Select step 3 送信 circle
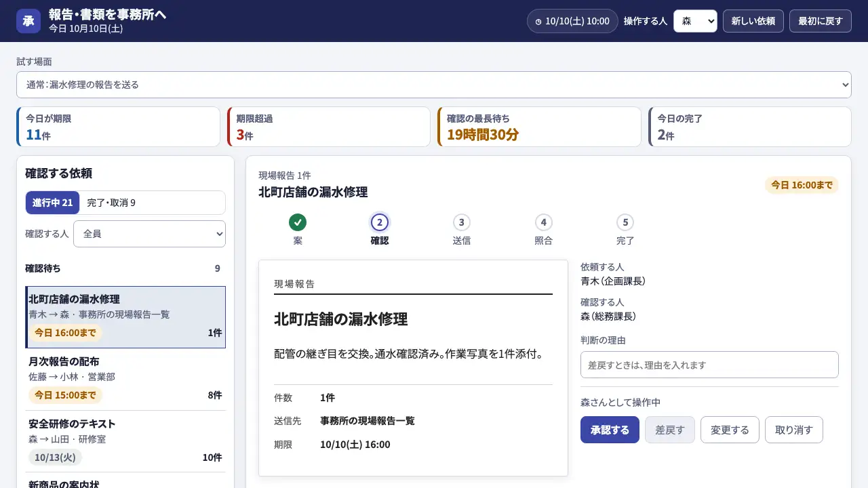868x488 pixels. (x=462, y=222)
